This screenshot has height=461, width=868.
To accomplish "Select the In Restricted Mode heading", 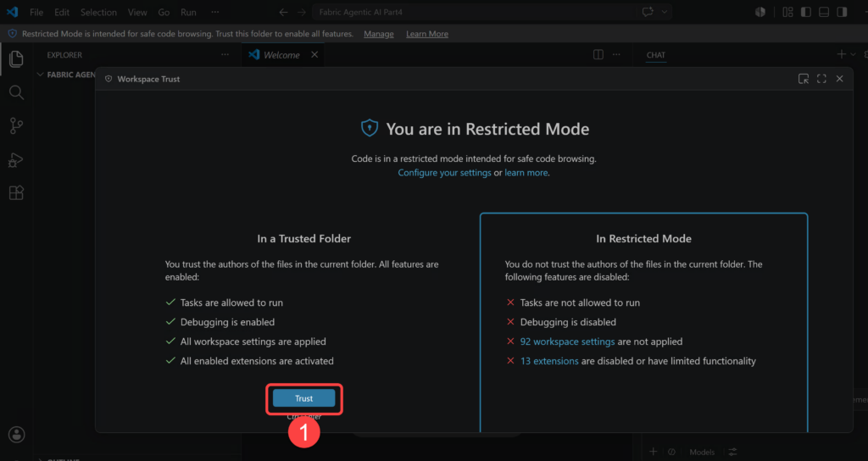I will coord(644,238).
